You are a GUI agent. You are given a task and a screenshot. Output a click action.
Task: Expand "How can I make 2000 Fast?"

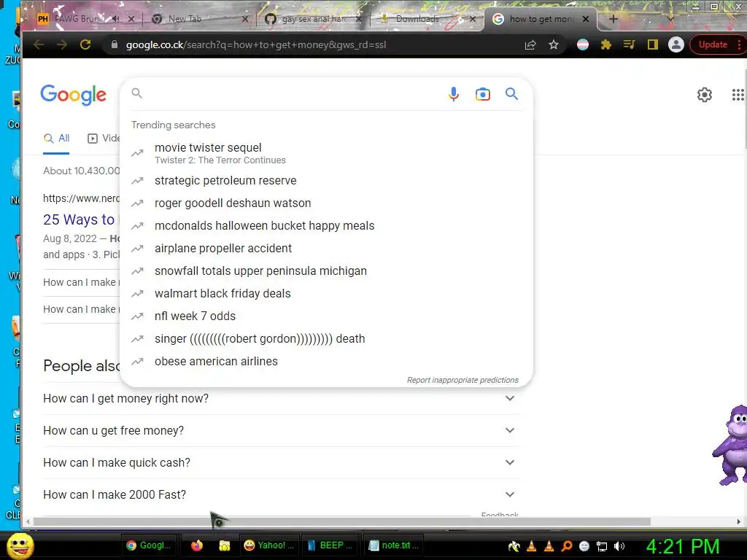pyautogui.click(x=281, y=495)
